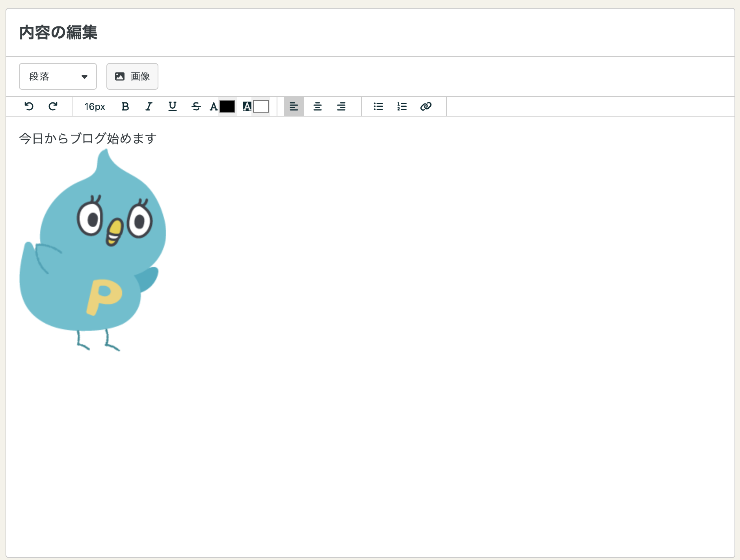
Task: Insert a hyperlink
Action: click(426, 106)
